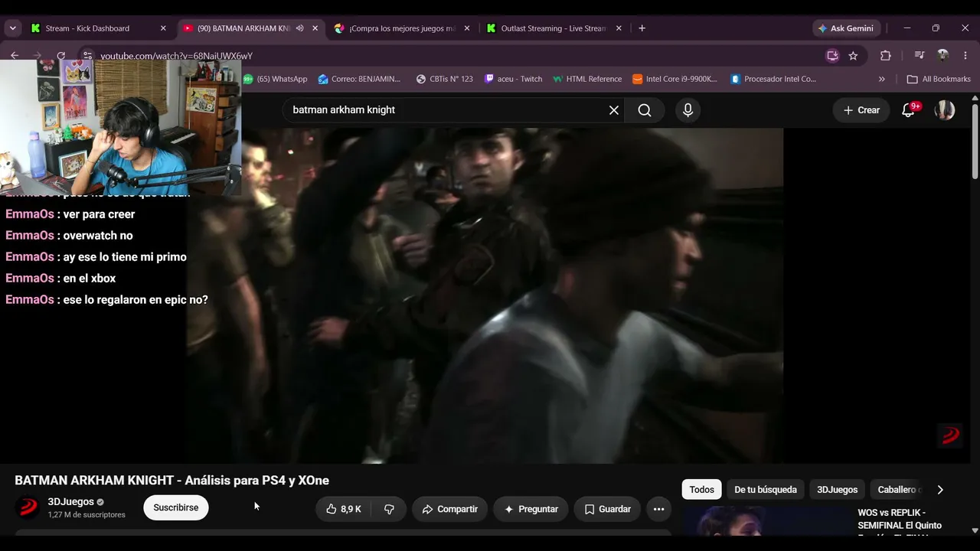Dislike the video

tap(389, 509)
